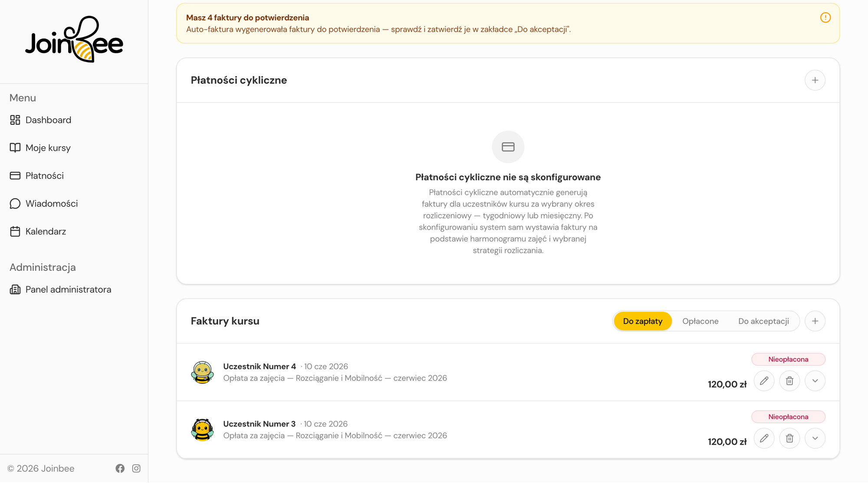
Task: Switch to the Do akceptacji tab
Action: click(763, 321)
